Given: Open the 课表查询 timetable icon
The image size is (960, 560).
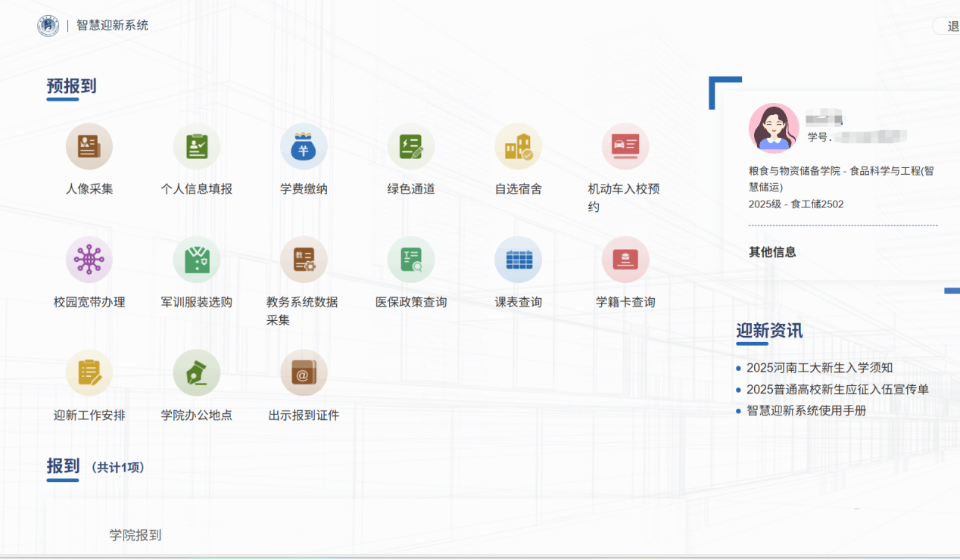Looking at the screenshot, I should click(x=518, y=260).
